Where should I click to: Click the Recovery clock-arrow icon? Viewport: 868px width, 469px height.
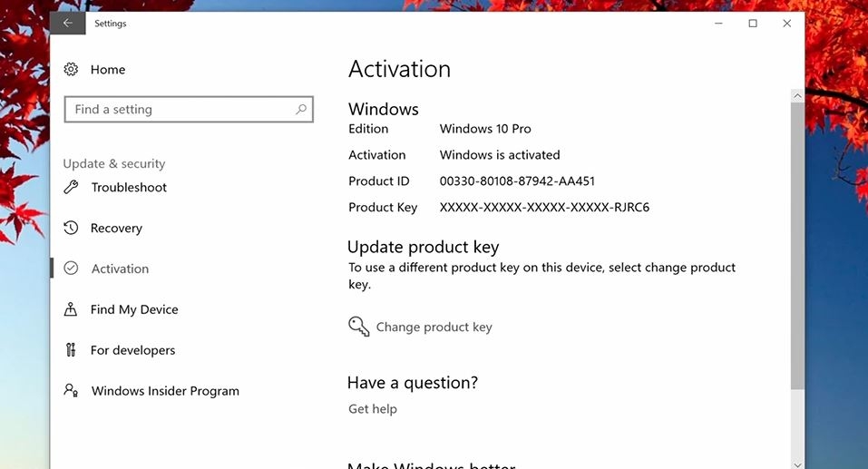tap(71, 228)
